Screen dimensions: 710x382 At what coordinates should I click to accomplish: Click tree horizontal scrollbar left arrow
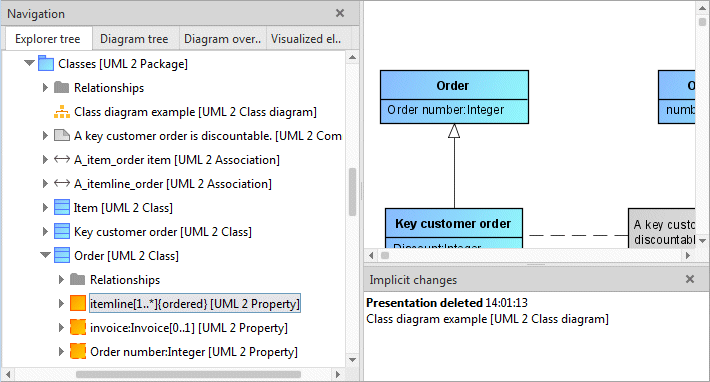tap(8, 375)
